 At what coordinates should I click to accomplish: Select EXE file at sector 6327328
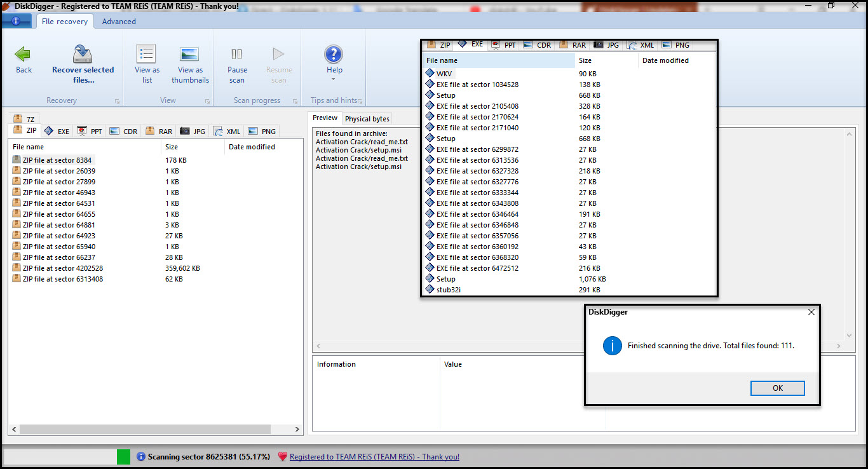477,171
